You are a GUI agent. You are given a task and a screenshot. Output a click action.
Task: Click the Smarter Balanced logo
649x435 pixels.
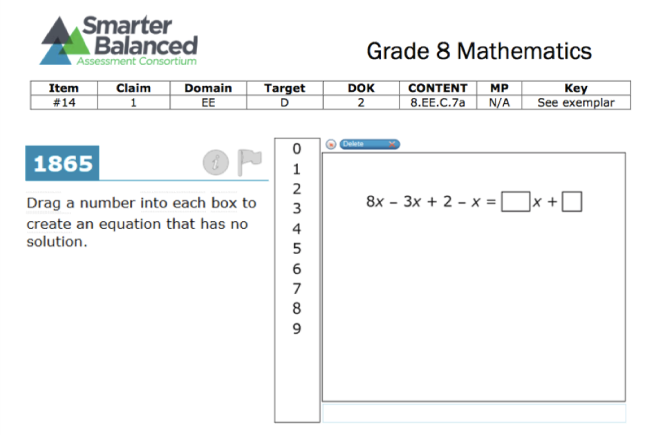pos(119,41)
